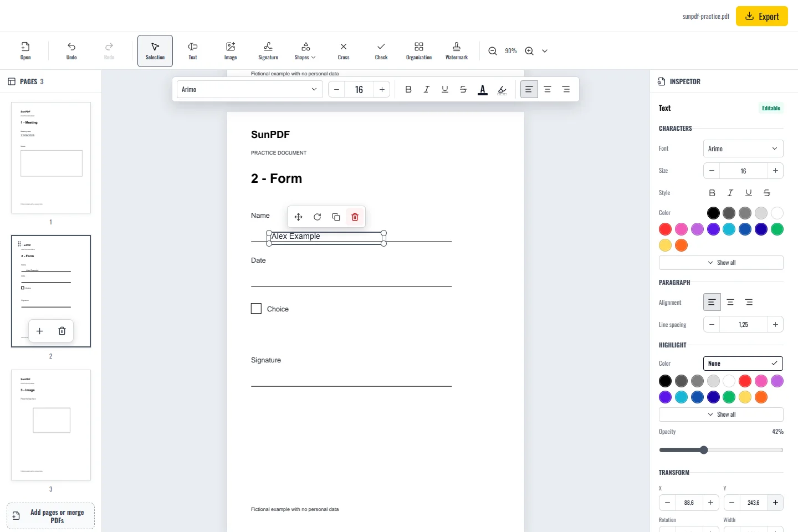Set left alignment in the floating toolbar

pos(529,89)
